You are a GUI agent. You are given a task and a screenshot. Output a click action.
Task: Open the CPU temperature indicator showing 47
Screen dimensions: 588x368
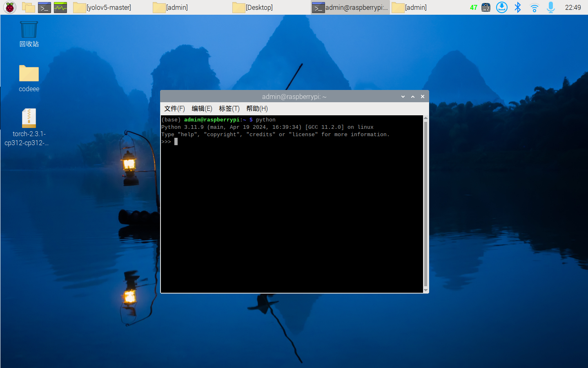474,7
